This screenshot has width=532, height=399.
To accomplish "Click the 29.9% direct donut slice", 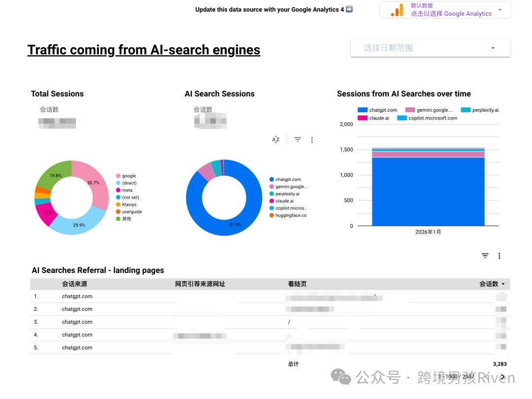I will [x=79, y=224].
